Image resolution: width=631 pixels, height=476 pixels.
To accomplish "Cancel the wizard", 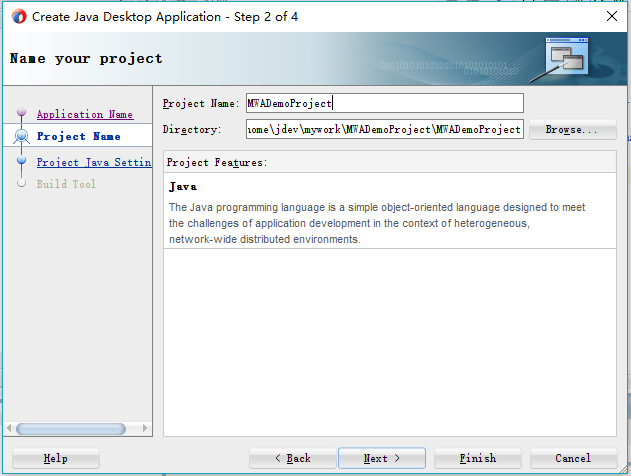I will click(573, 458).
